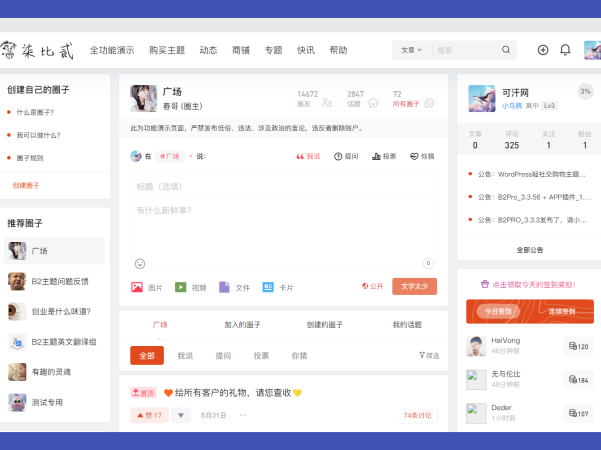601x450 pixels.
Task: Click the search magnifier icon
Action: pos(506,50)
